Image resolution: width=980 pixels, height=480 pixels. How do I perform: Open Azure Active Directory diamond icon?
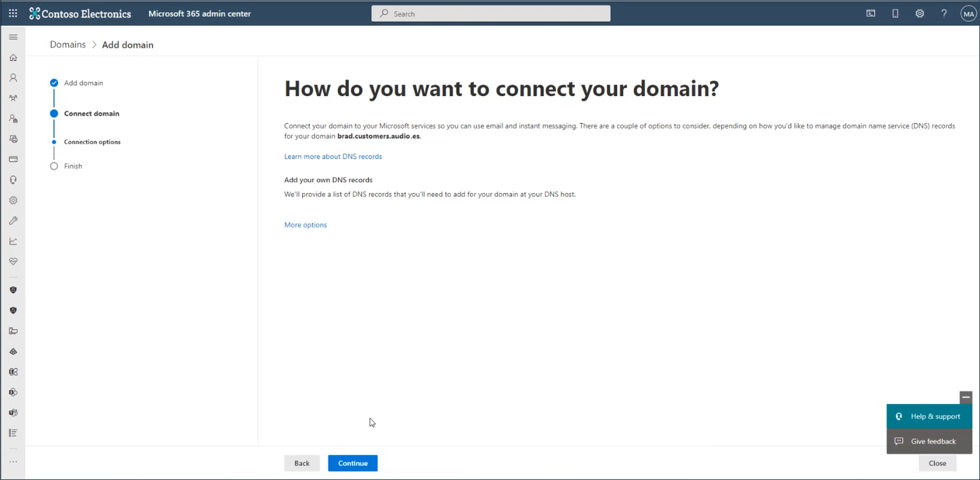(13, 351)
